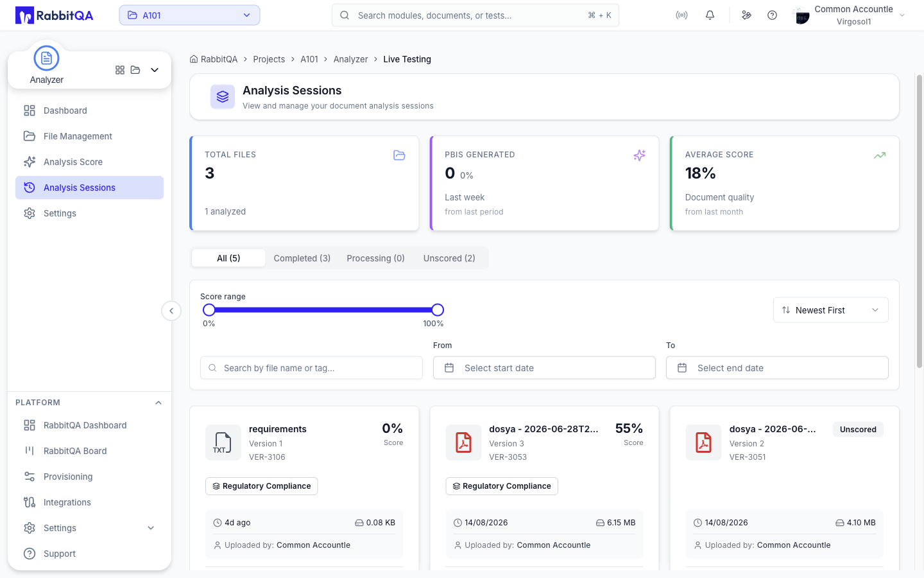Click the Regulatory Compliance tag on requirements
Viewport: 924px width, 578px height.
(x=262, y=486)
